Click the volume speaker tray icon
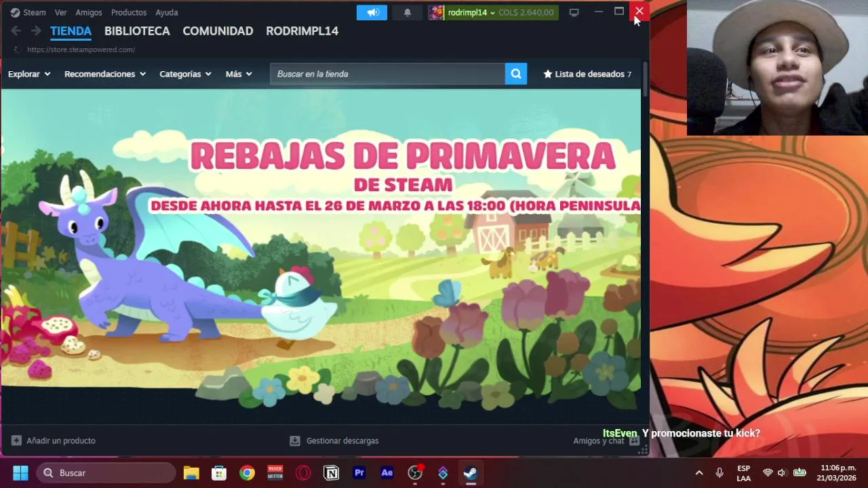Screen dimensions: 868x488 (782, 472)
